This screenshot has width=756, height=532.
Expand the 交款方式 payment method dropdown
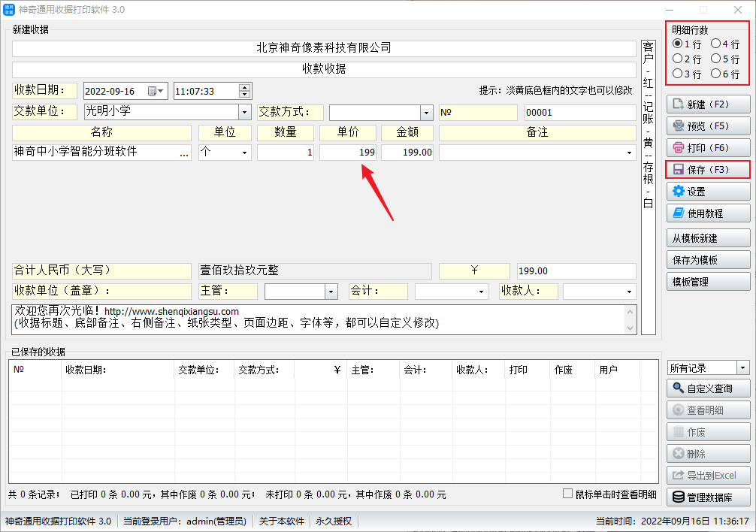[427, 113]
